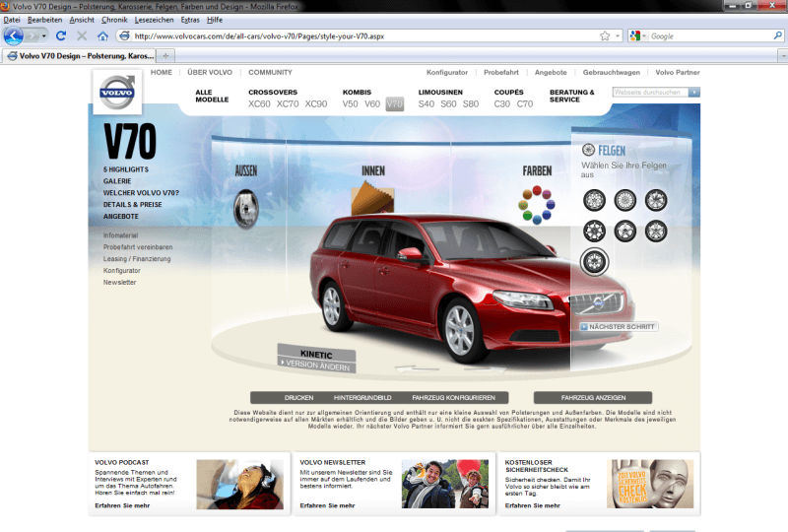
Task: Click the DRUCKEN button
Action: pos(298,398)
